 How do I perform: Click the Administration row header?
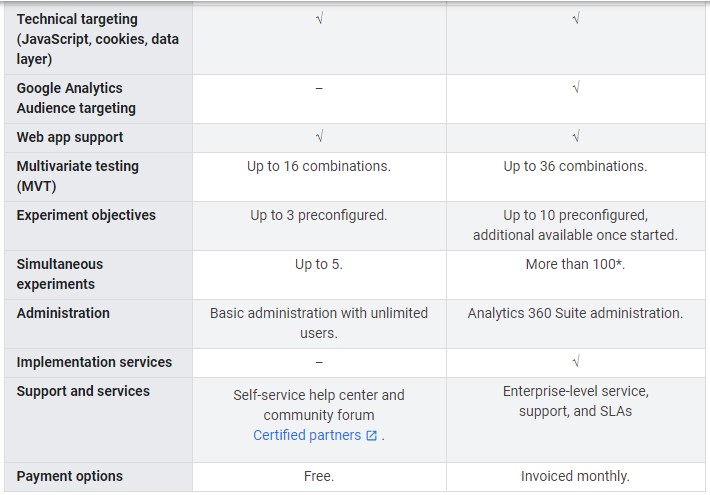click(63, 313)
